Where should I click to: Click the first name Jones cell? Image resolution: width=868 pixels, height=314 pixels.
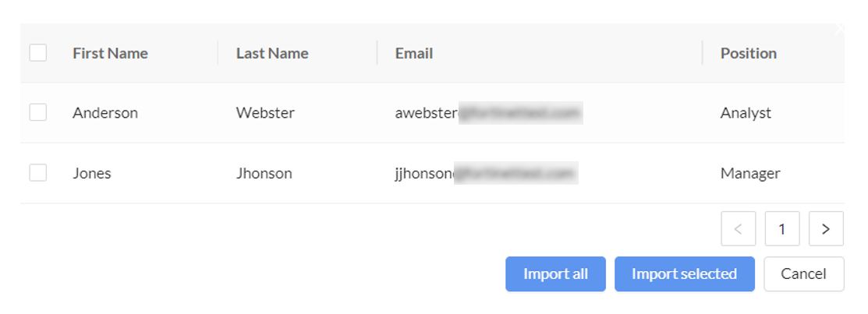pyautogui.click(x=92, y=174)
